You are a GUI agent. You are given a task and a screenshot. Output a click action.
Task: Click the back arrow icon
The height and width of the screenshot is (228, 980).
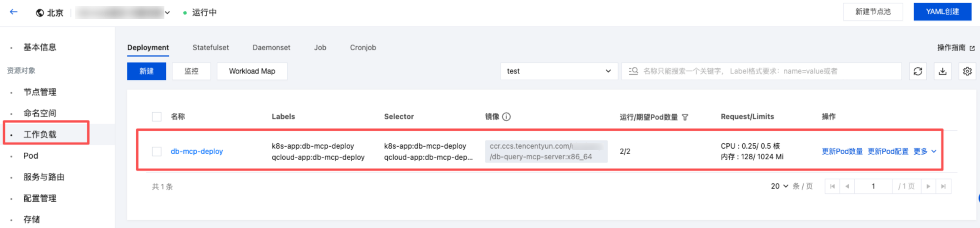pos(13,12)
